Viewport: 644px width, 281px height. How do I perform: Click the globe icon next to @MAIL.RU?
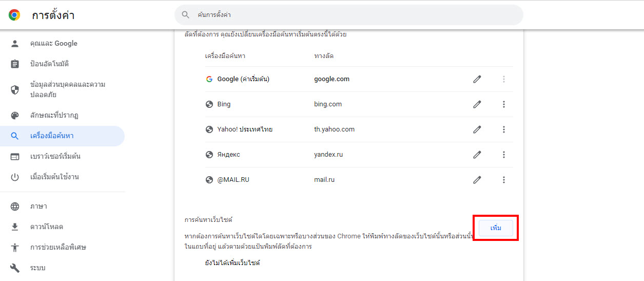(x=209, y=180)
